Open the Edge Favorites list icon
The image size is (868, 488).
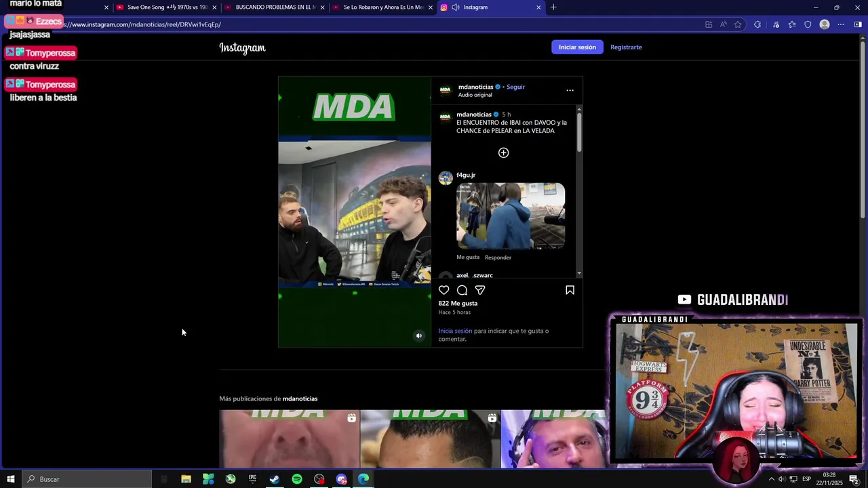coord(791,24)
